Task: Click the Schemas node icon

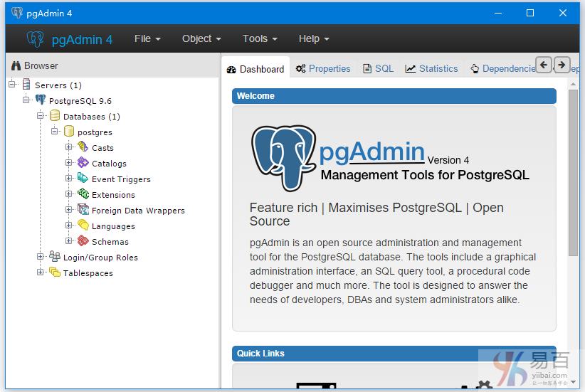Action: click(83, 241)
